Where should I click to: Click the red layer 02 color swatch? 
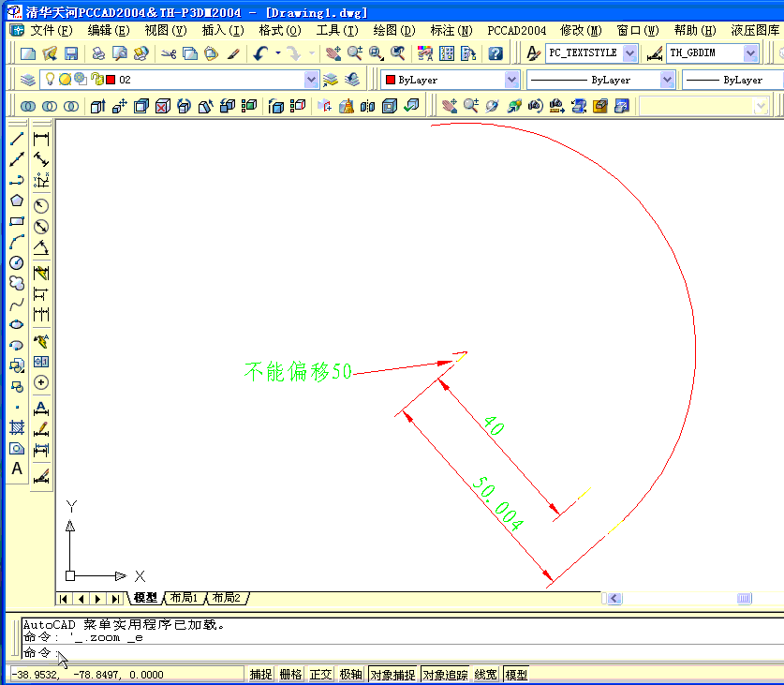(111, 80)
